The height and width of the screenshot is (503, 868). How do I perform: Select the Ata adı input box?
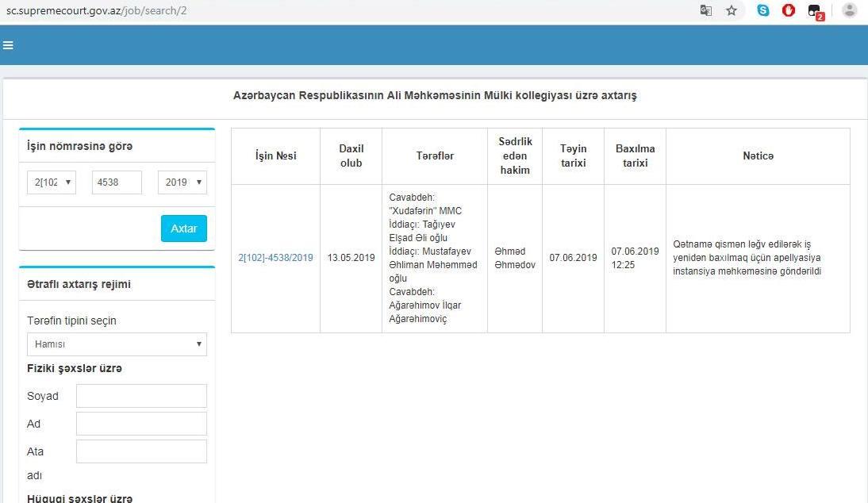coord(141,451)
